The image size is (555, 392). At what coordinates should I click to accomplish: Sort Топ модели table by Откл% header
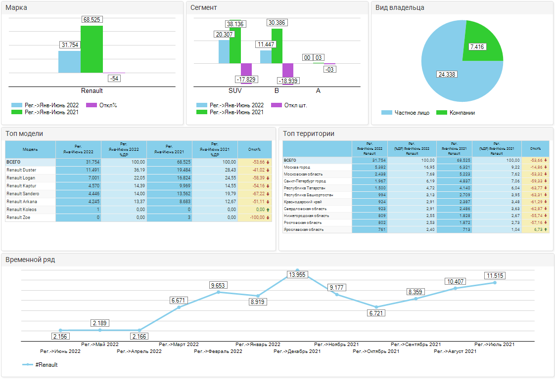(254, 149)
